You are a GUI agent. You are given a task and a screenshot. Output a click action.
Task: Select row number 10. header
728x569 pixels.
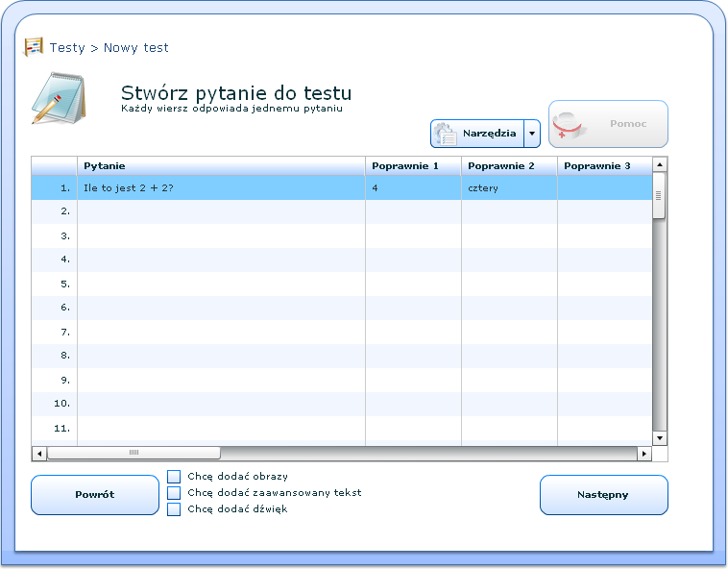55,404
